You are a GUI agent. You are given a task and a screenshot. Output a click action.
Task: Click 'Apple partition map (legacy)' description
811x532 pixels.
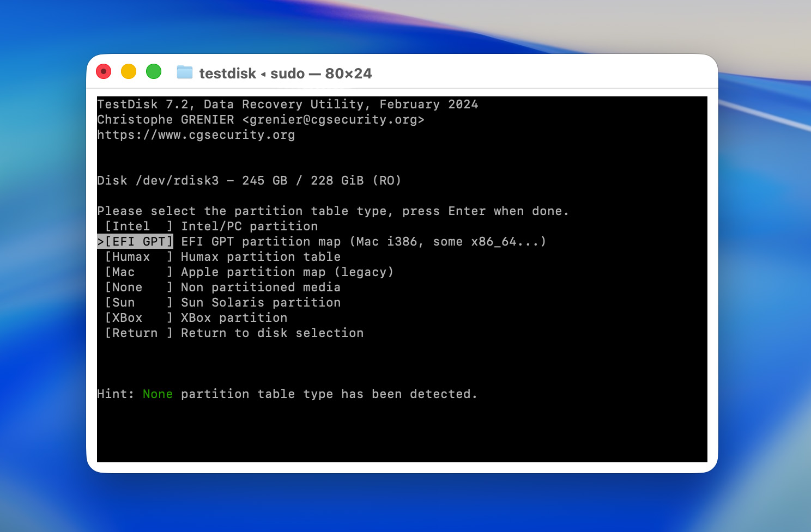click(x=287, y=272)
